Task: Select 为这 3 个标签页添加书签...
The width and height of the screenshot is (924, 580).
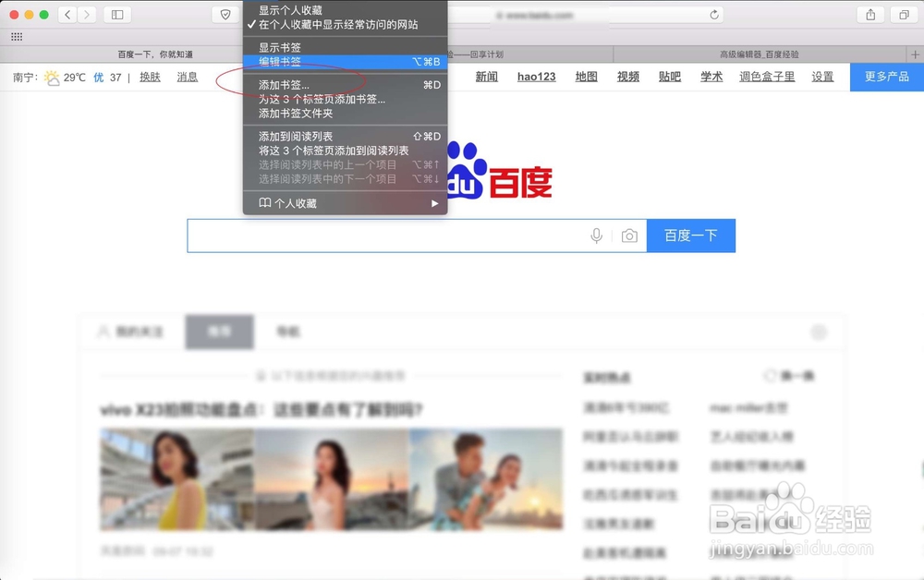Action: [x=346, y=99]
